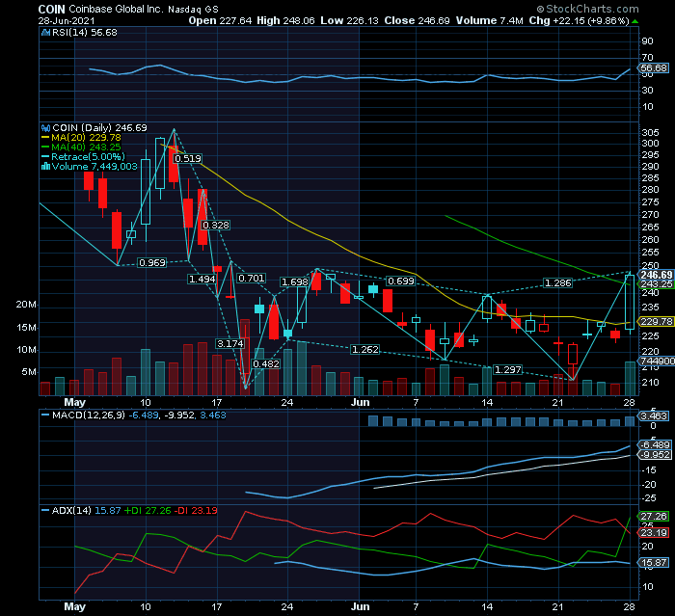Click the Close 246.69 header value
Image resolution: width=675 pixels, height=616 pixels.
click(417, 20)
